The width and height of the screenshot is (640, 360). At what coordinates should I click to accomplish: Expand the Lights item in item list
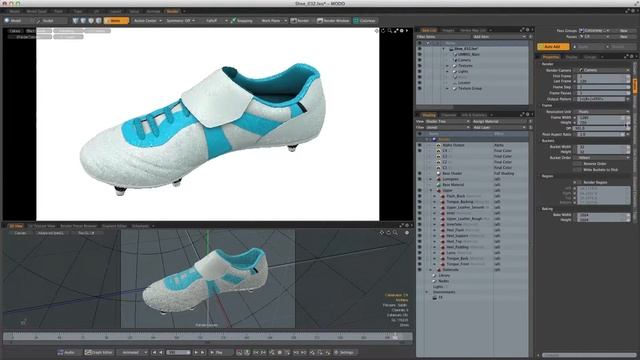(447, 71)
